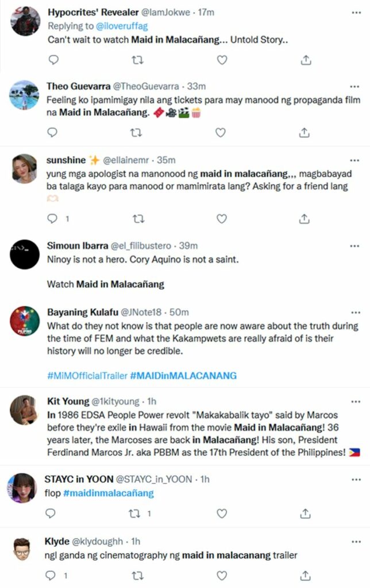Viewport: 370px width, 588px height.
Task: Share Klyde's trailer tweet
Action: click(x=305, y=575)
